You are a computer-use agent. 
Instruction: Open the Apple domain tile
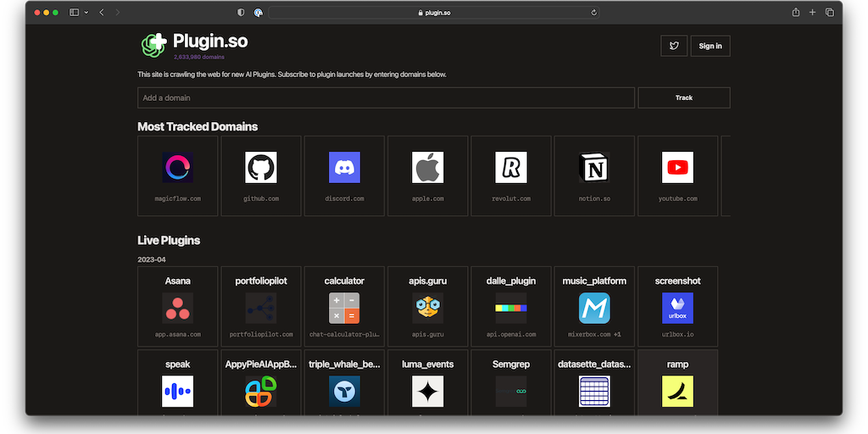click(427, 175)
